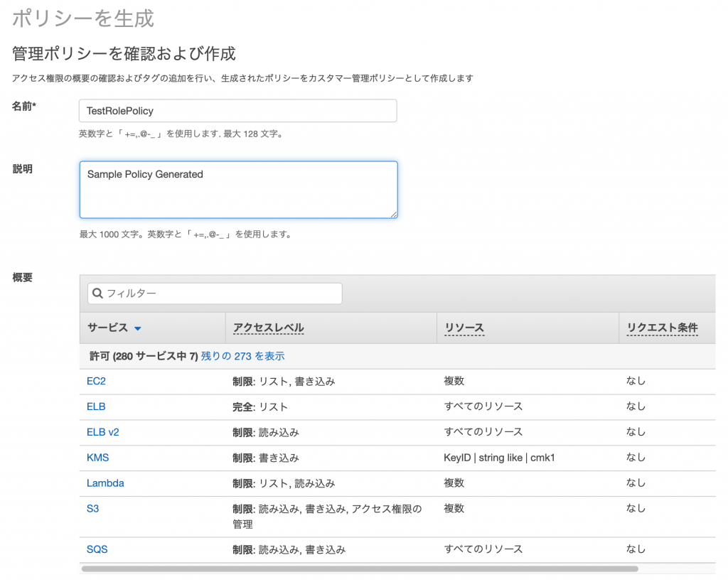Open the ELB service details link
The image size is (728, 582).
click(x=95, y=406)
